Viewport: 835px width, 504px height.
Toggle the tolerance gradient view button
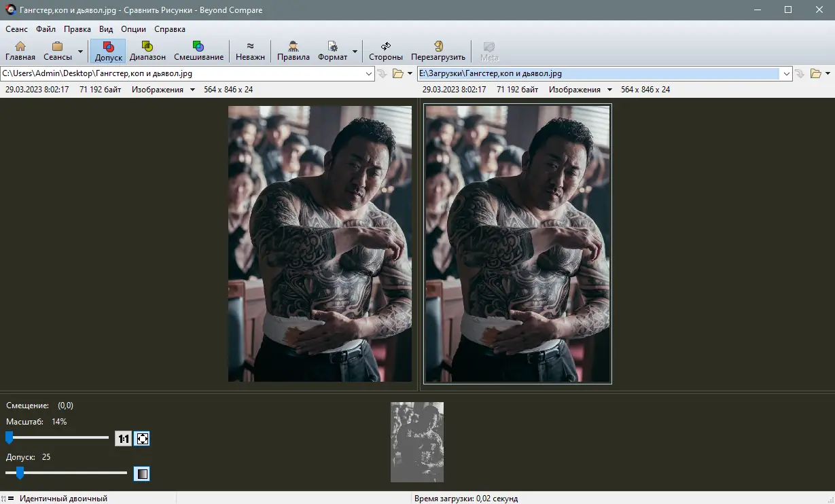(141, 473)
